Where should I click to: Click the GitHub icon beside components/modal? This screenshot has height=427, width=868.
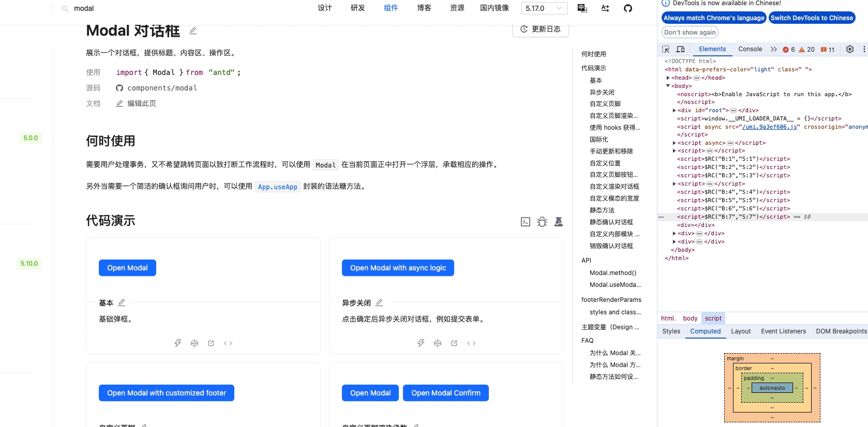tap(119, 88)
